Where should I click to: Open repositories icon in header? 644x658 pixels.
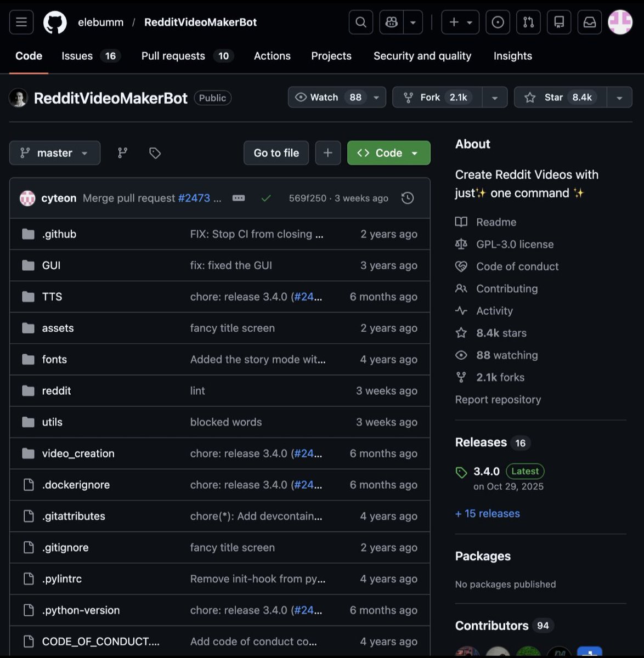[559, 22]
